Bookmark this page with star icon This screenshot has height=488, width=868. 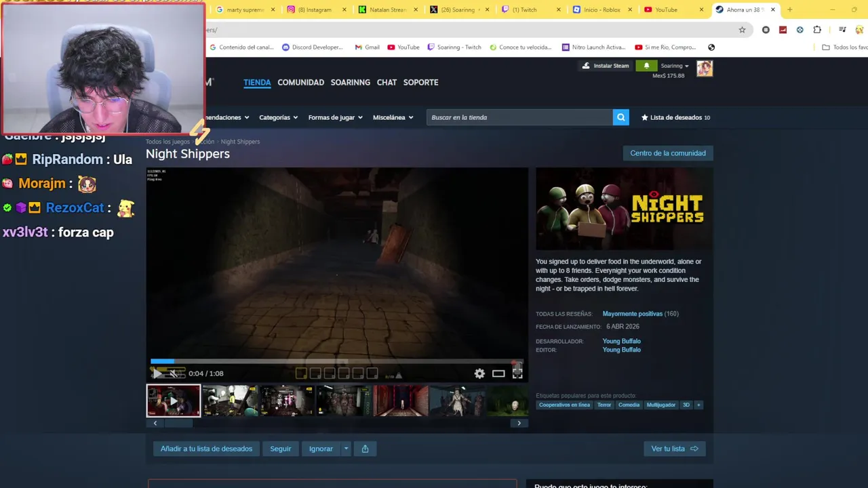point(742,30)
